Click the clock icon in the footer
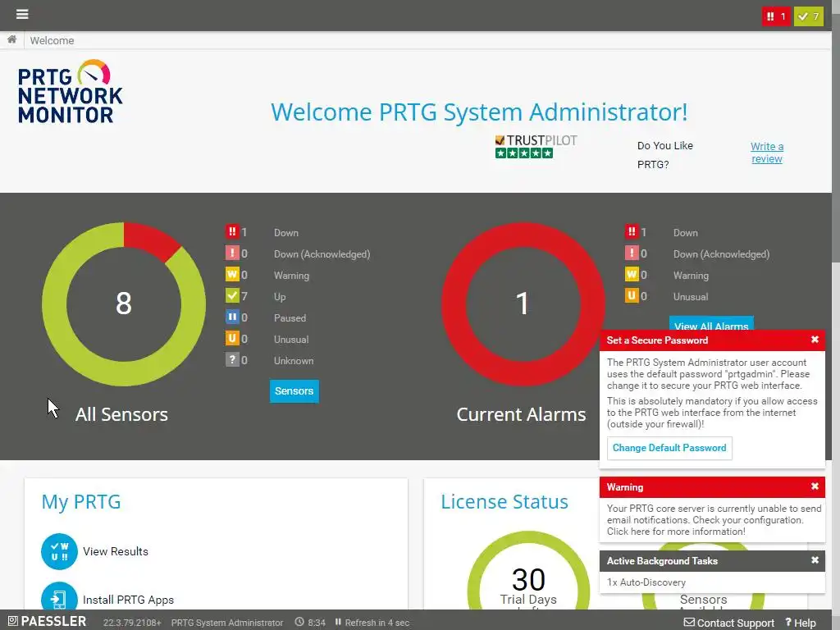This screenshot has height=630, width=840. click(299, 622)
